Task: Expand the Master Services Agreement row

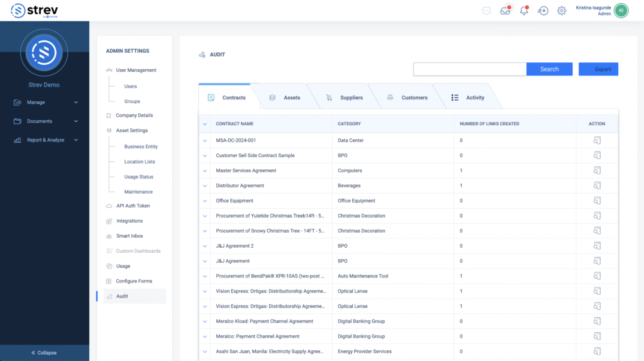Action: click(x=205, y=170)
